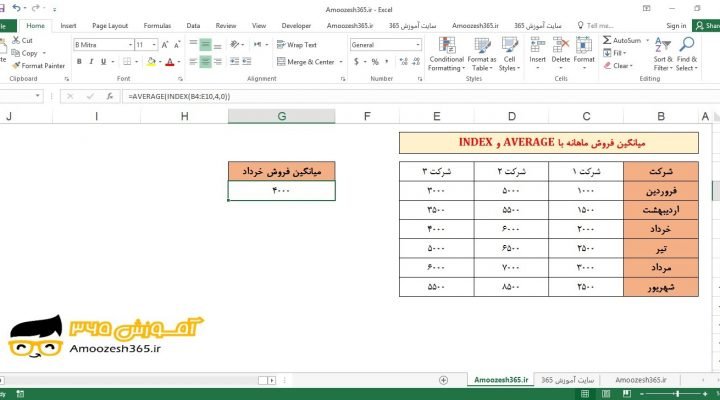Open the B Mitra font name dropdown
The width and height of the screenshot is (720, 400).
click(x=130, y=45)
